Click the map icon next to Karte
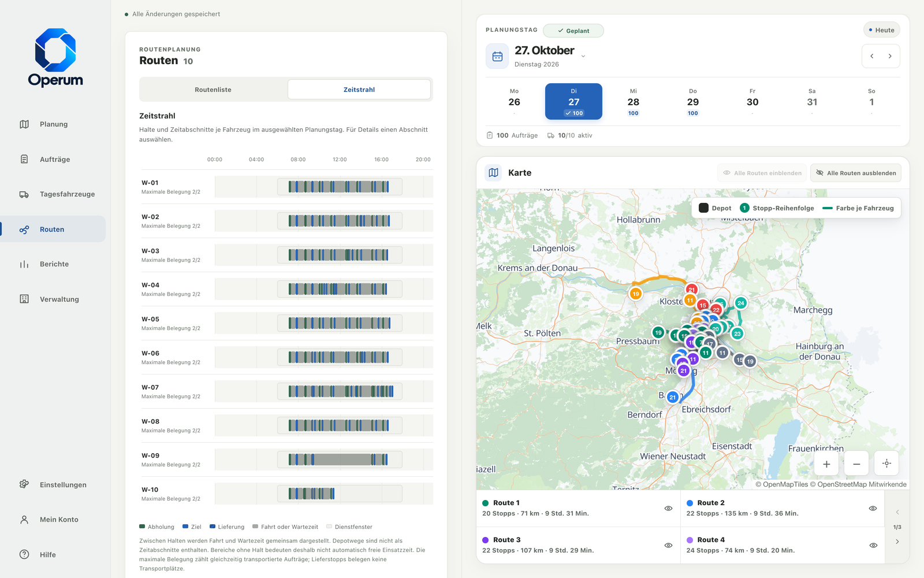This screenshot has height=578, width=924. (x=493, y=173)
